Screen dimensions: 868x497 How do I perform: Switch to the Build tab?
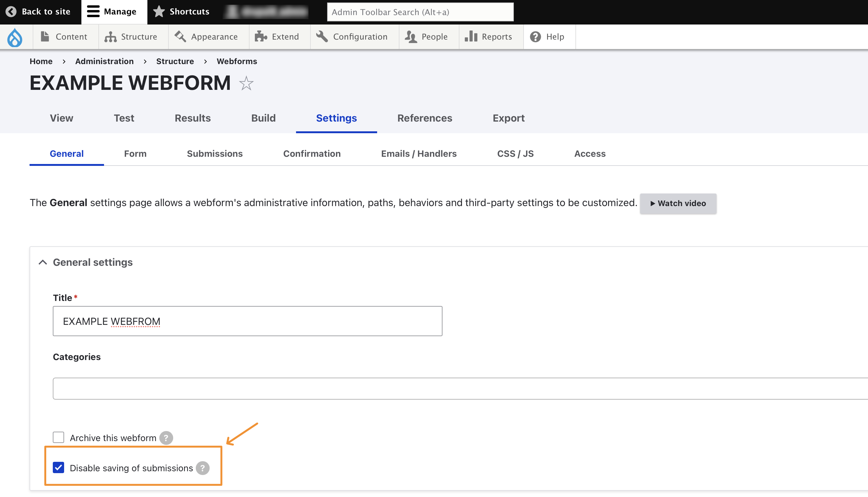(263, 118)
